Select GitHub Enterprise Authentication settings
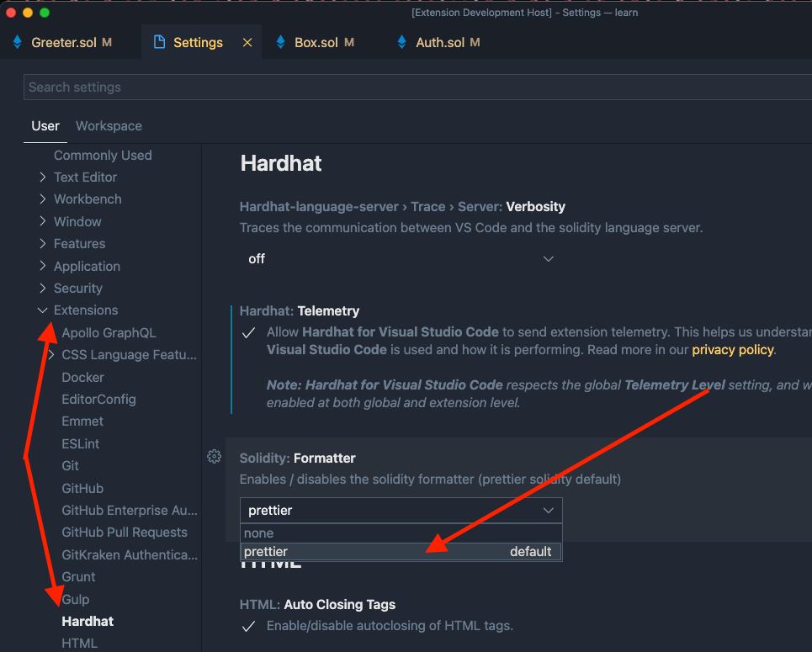 click(130, 510)
